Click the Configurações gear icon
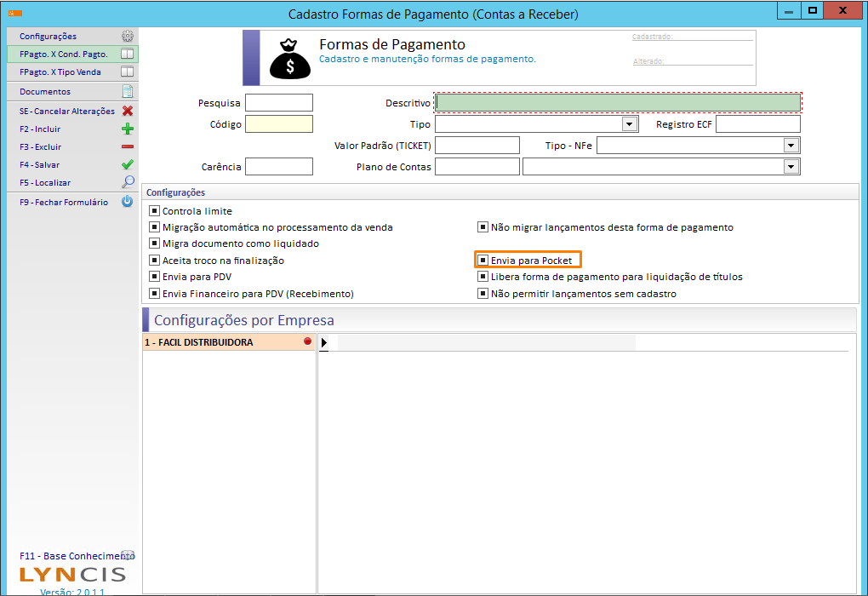 [x=128, y=37]
